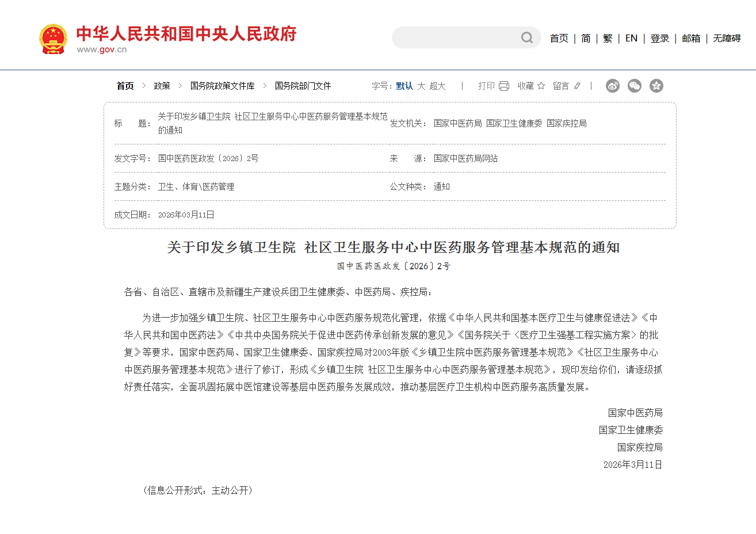Share to Qzone with the star icon
This screenshot has height=534, width=756.
656,86
